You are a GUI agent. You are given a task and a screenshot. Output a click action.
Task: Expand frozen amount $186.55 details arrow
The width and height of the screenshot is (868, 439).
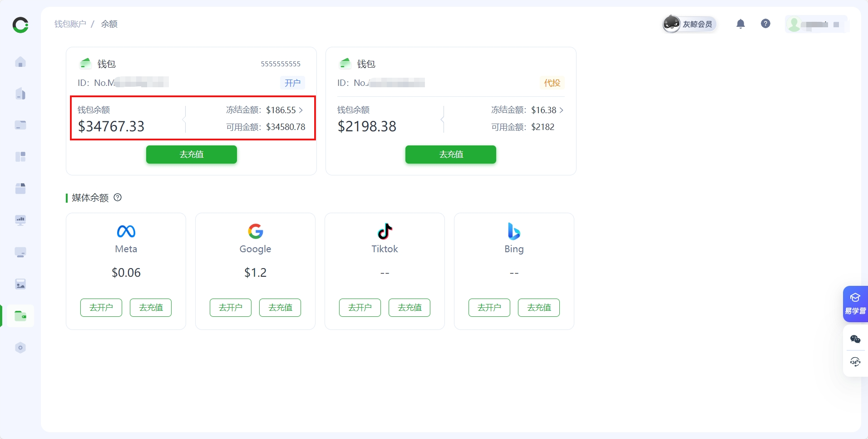[x=301, y=110]
